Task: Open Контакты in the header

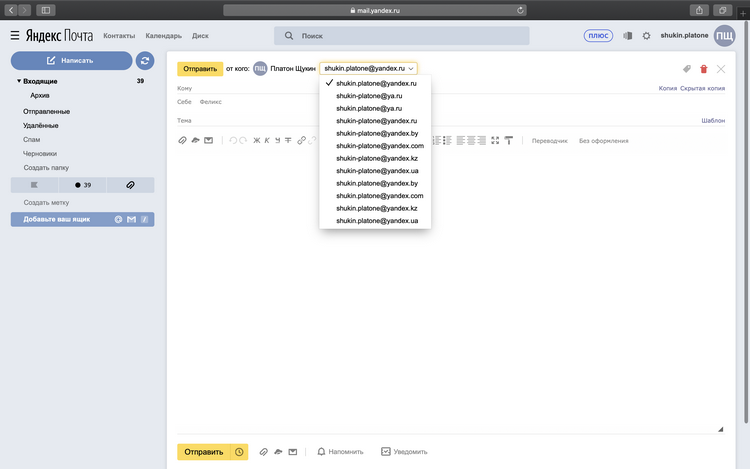Action: pos(119,36)
